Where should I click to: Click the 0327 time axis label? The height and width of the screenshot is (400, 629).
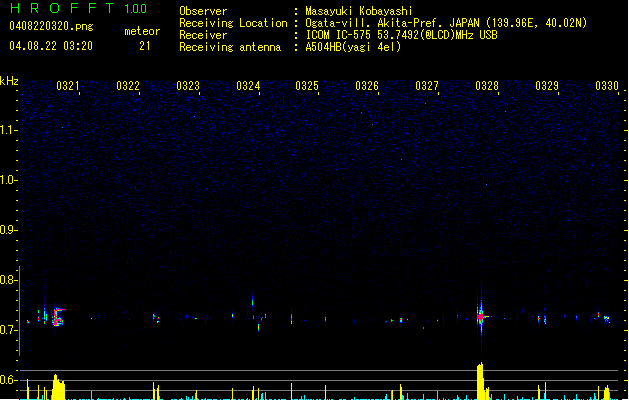coord(427,86)
